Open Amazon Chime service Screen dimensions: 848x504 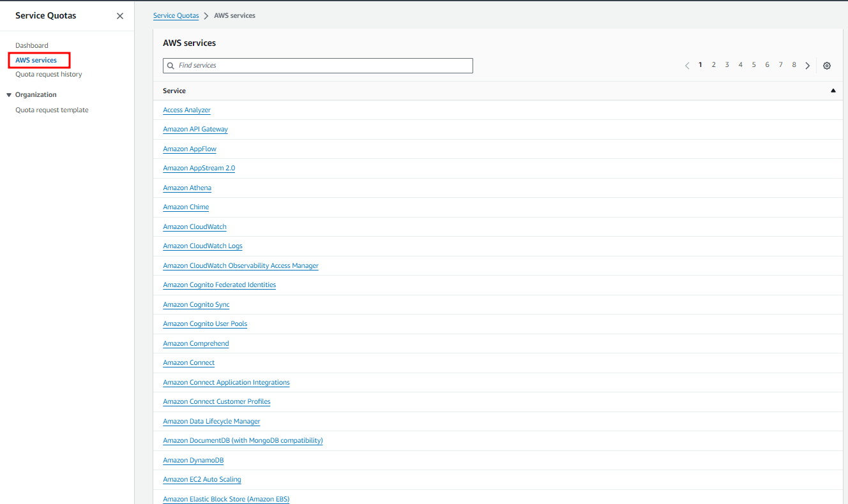pyautogui.click(x=186, y=207)
